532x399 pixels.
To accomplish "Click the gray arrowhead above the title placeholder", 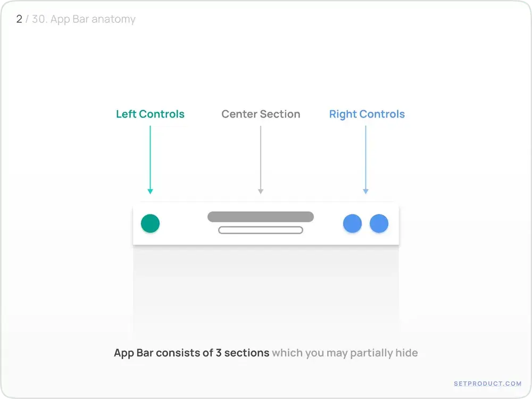I will pyautogui.click(x=260, y=191).
